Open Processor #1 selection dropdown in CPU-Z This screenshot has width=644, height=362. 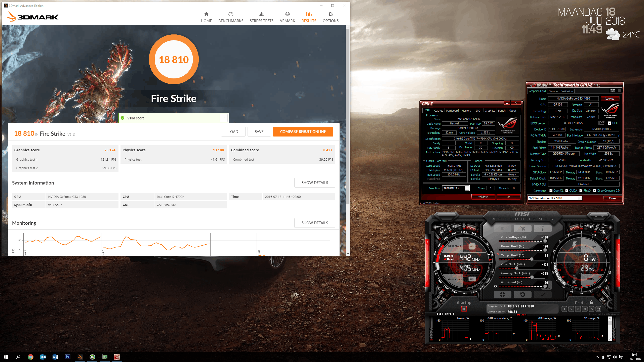point(467,188)
